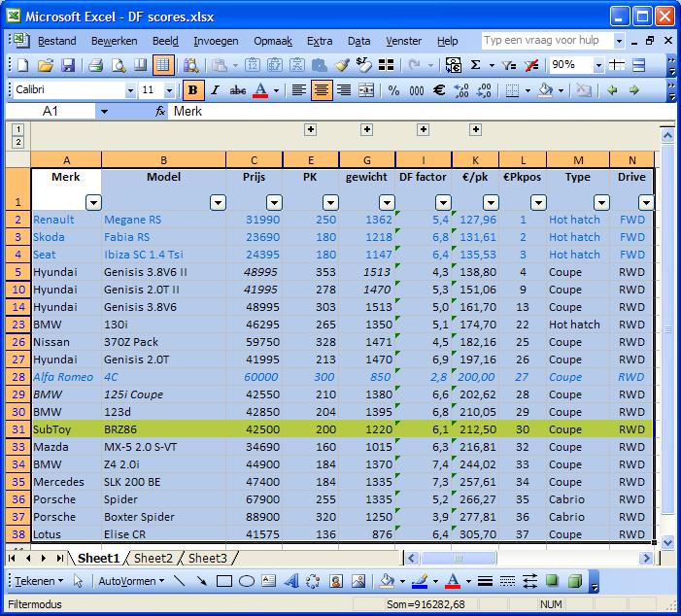Click the increase decimal icon

tap(461, 90)
